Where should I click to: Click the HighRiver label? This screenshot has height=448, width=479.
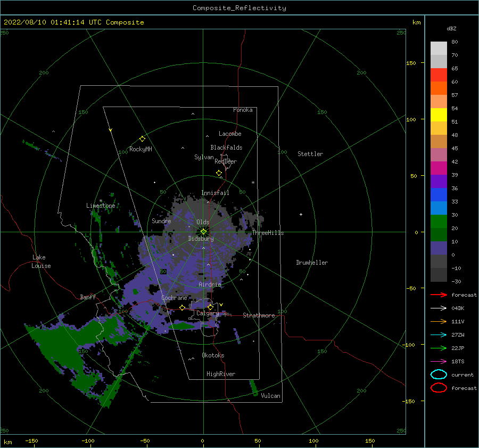coord(221,374)
